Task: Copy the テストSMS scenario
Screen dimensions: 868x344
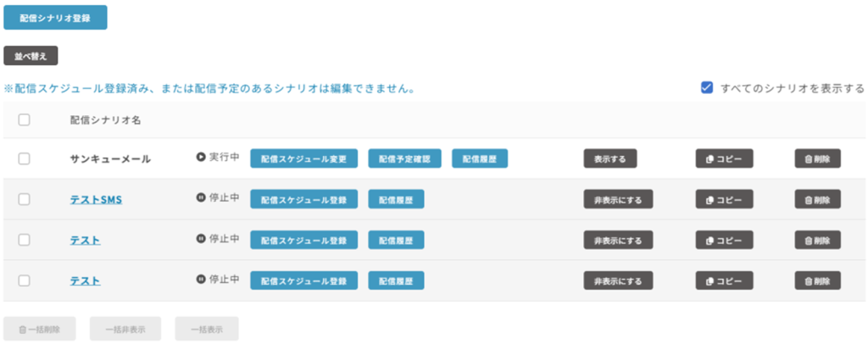Action: click(x=724, y=199)
